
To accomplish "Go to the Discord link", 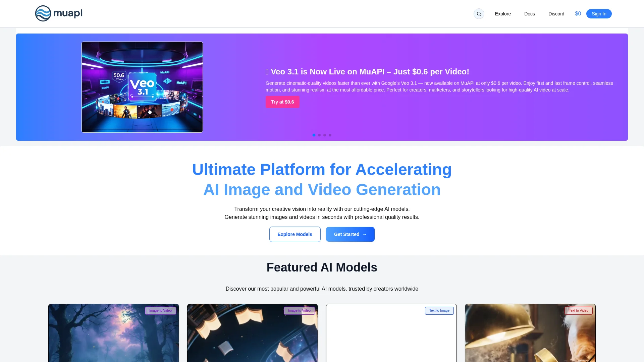I will 556,14.
